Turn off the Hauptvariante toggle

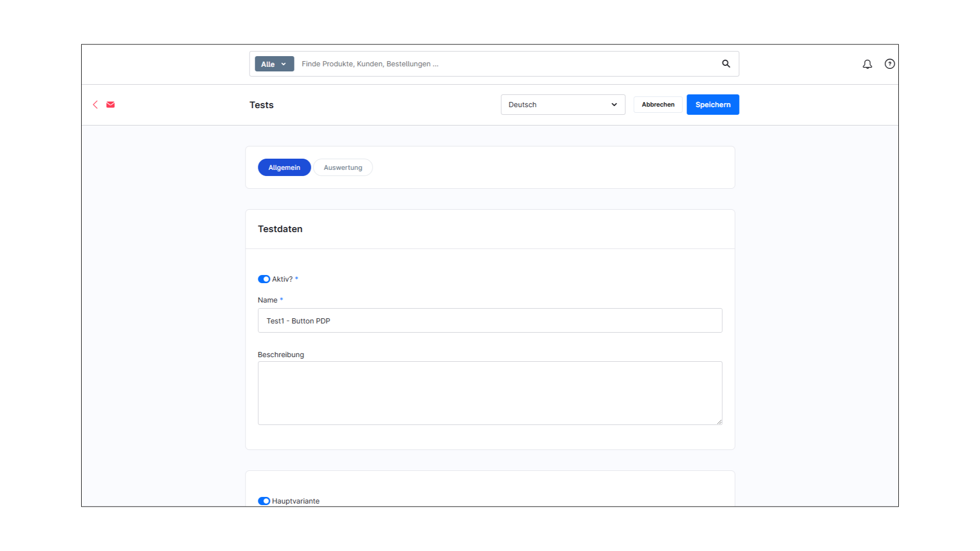[x=264, y=500]
